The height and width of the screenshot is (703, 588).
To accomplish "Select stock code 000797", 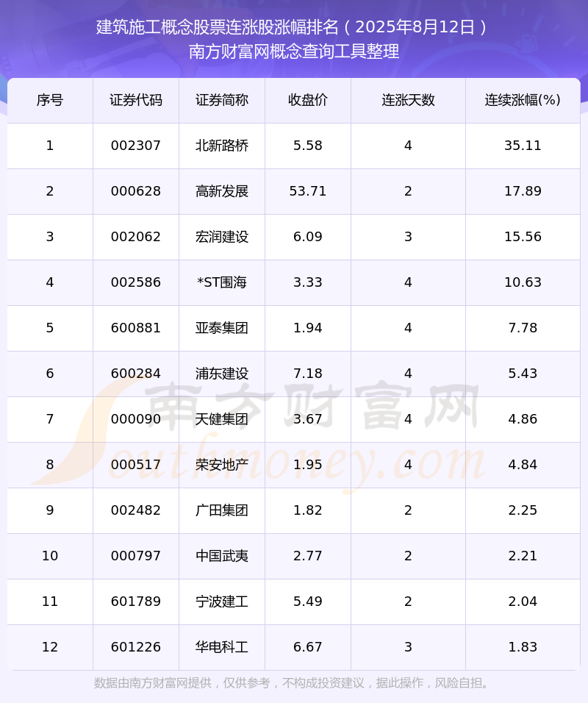I will pos(136,556).
